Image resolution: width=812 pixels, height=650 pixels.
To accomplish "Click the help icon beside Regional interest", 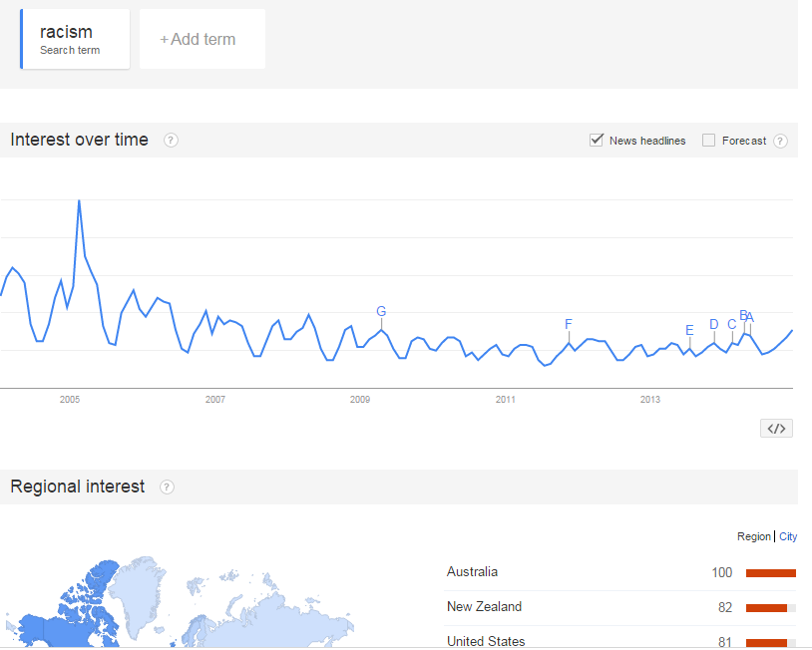I will [x=167, y=487].
